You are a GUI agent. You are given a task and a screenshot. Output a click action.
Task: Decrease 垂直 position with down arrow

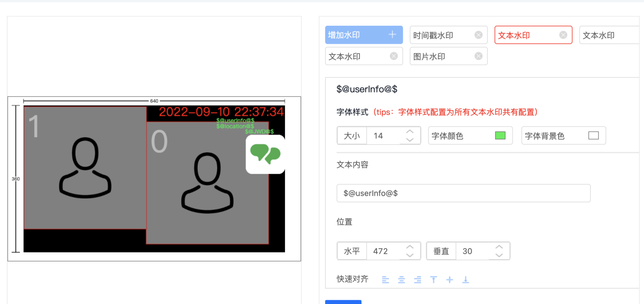pyautogui.click(x=499, y=255)
